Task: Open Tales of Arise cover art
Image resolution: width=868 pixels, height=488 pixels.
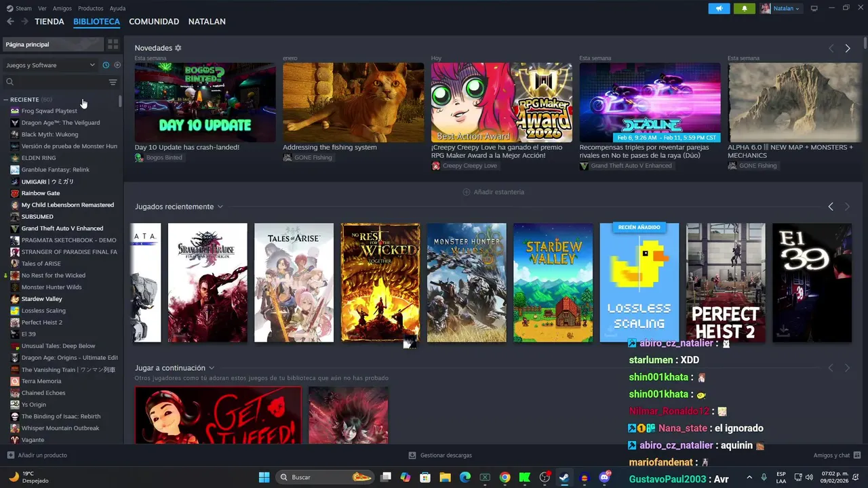Action: pyautogui.click(x=294, y=283)
